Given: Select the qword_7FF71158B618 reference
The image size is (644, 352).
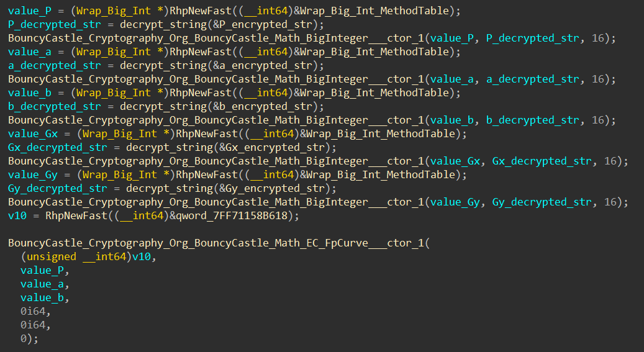Looking at the screenshot, I should tap(232, 215).
